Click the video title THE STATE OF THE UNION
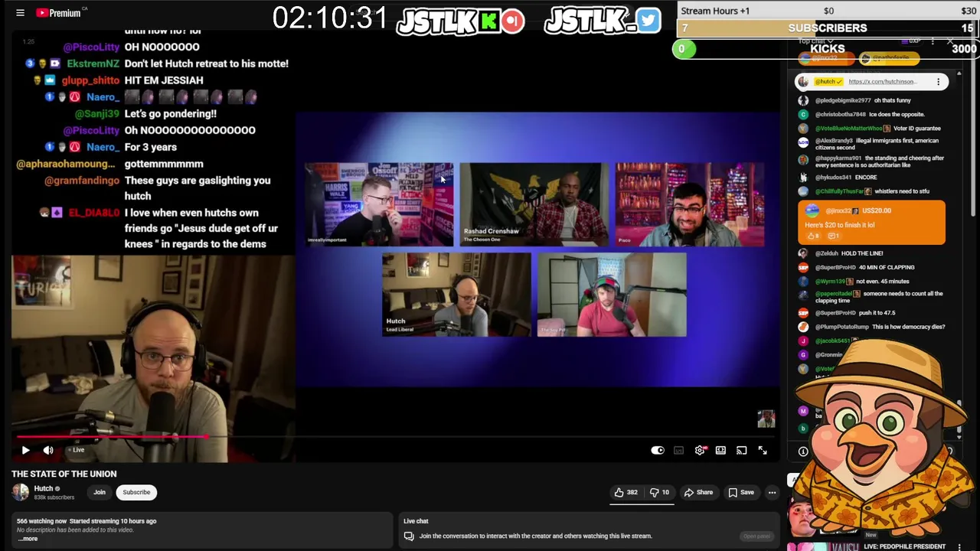The width and height of the screenshot is (980, 551). click(x=64, y=474)
